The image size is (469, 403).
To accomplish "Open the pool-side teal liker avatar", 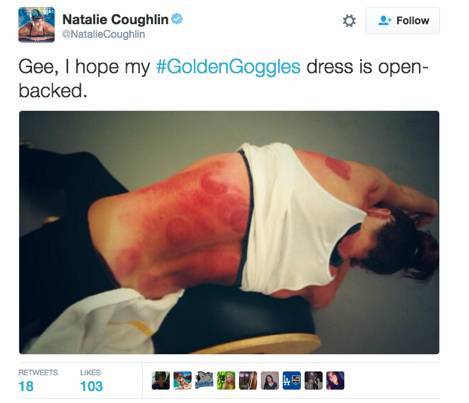I will click(x=183, y=380).
